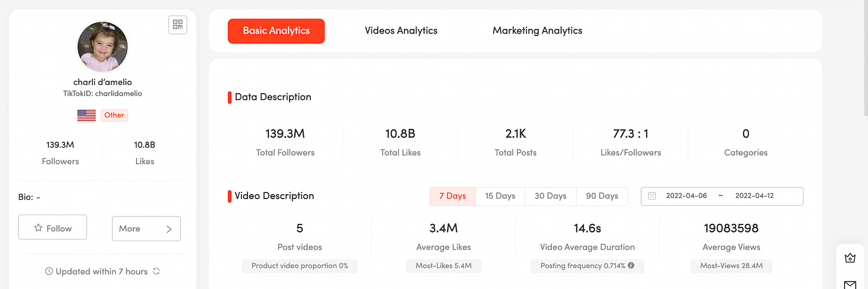This screenshot has width=868, height=289.
Task: Click the Posting frequency 0.714% badge
Action: (588, 266)
